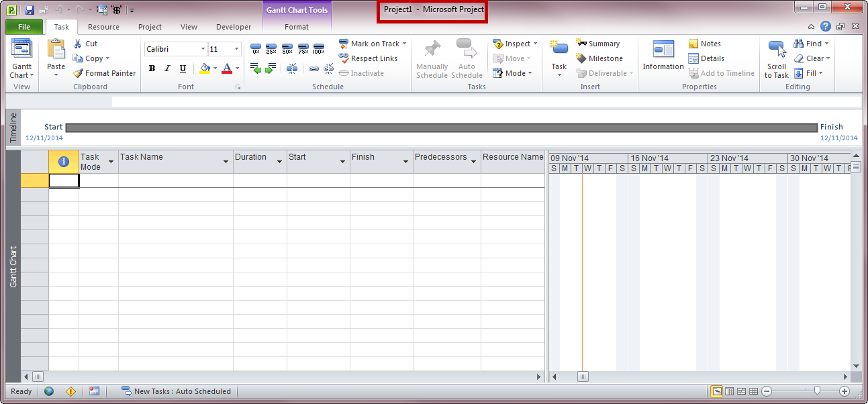The height and width of the screenshot is (404, 868).
Task: Click the zoom out minus button
Action: 767,391
